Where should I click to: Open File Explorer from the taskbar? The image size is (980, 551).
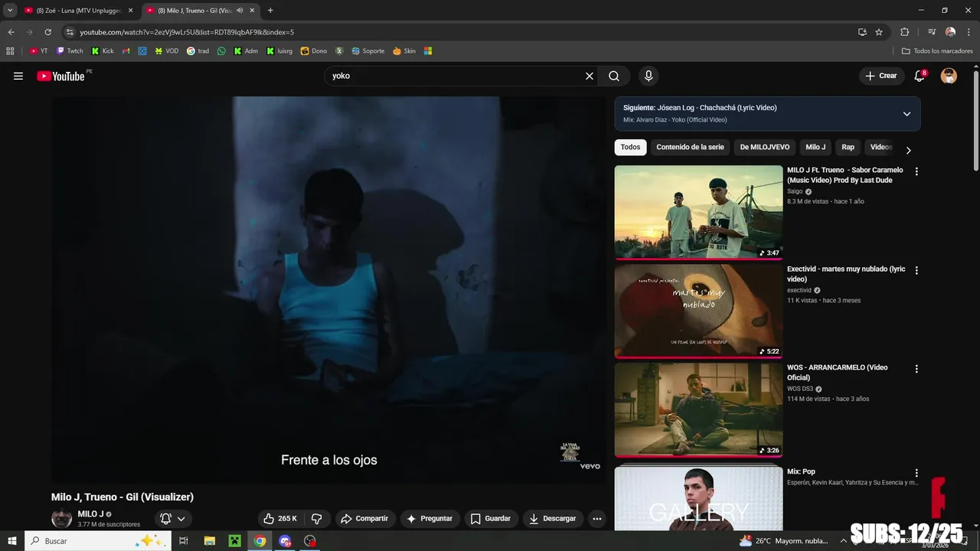(209, 541)
